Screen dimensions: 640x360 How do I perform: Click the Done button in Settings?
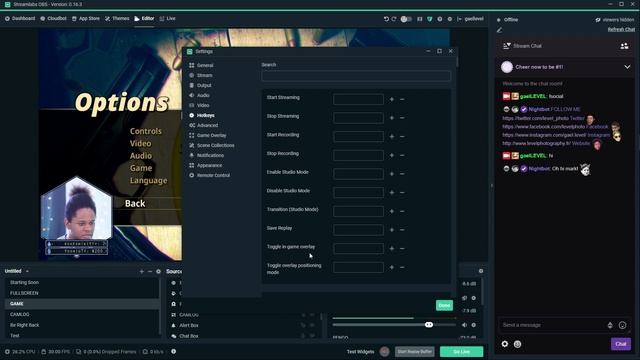(444, 305)
